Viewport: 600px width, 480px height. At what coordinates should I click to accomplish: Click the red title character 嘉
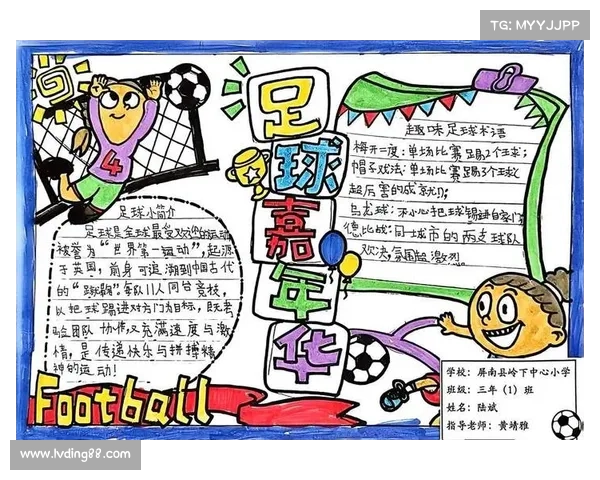pos(293,229)
